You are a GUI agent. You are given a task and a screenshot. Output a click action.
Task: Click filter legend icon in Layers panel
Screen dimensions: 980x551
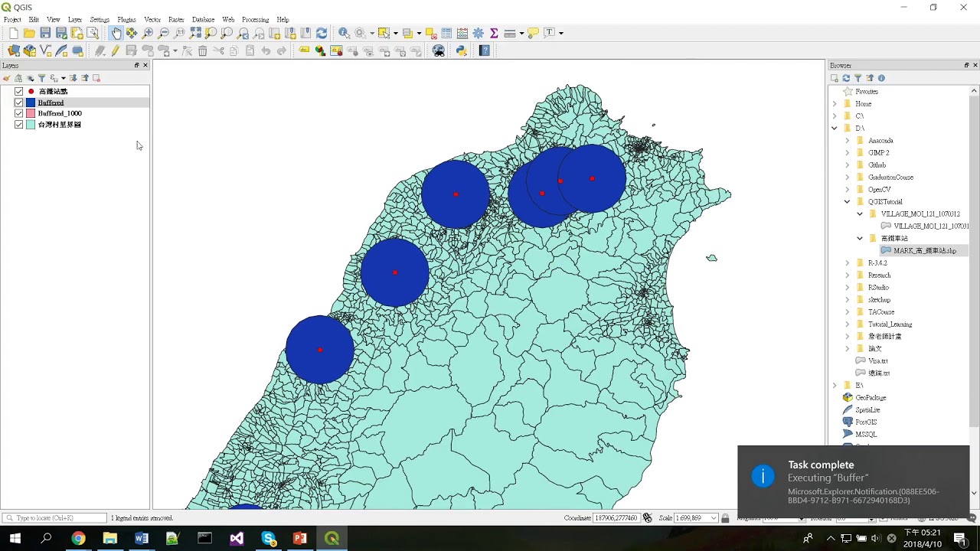coord(42,78)
